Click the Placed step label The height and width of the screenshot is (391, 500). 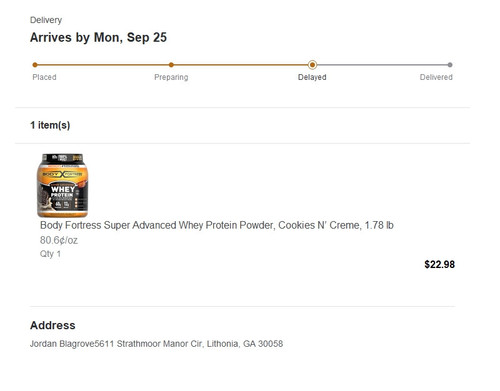point(44,77)
